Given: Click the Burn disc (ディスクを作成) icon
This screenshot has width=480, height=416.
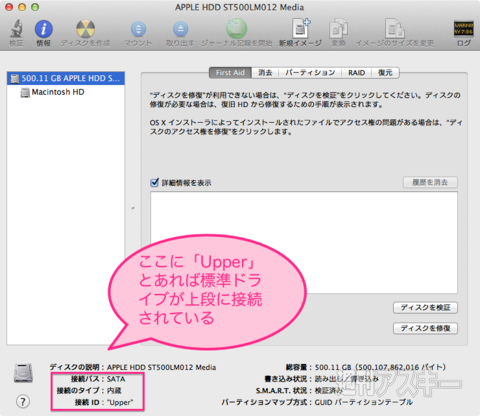Looking at the screenshot, I should (x=85, y=29).
